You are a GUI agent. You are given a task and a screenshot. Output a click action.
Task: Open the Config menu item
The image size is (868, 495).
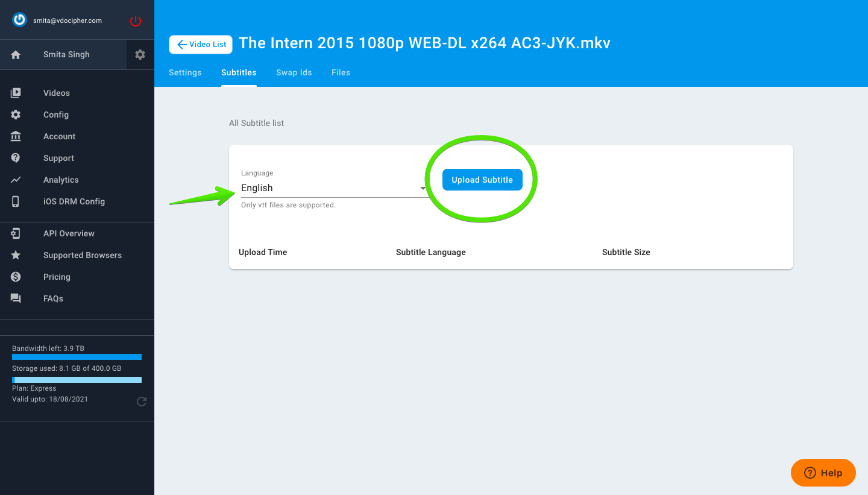coord(56,115)
